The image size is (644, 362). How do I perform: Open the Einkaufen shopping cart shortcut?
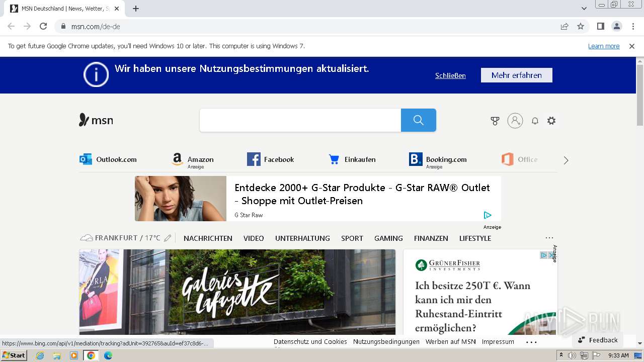tap(352, 159)
